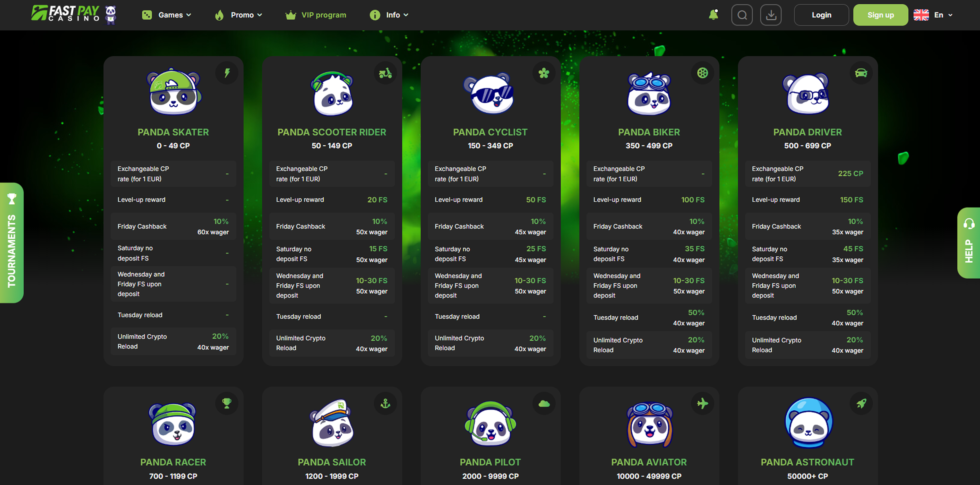Click the Panda Sailor captain avatar
The image size is (980, 485).
click(x=332, y=423)
